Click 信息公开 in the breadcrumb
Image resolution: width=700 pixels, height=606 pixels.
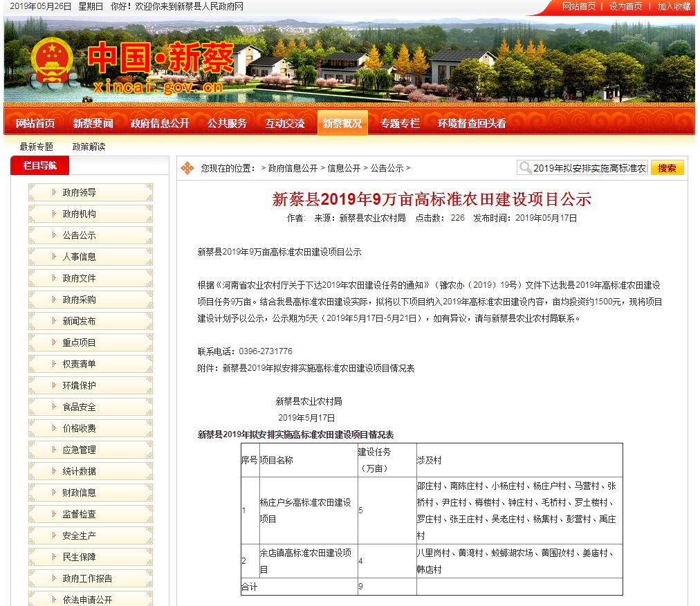click(344, 168)
